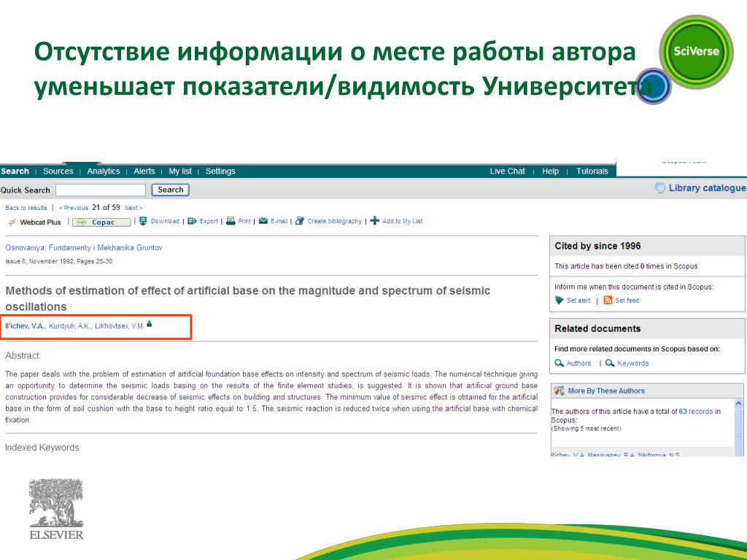Open the Library catalogue link
Image resolution: width=747 pixels, height=560 pixels.
pyautogui.click(x=707, y=188)
